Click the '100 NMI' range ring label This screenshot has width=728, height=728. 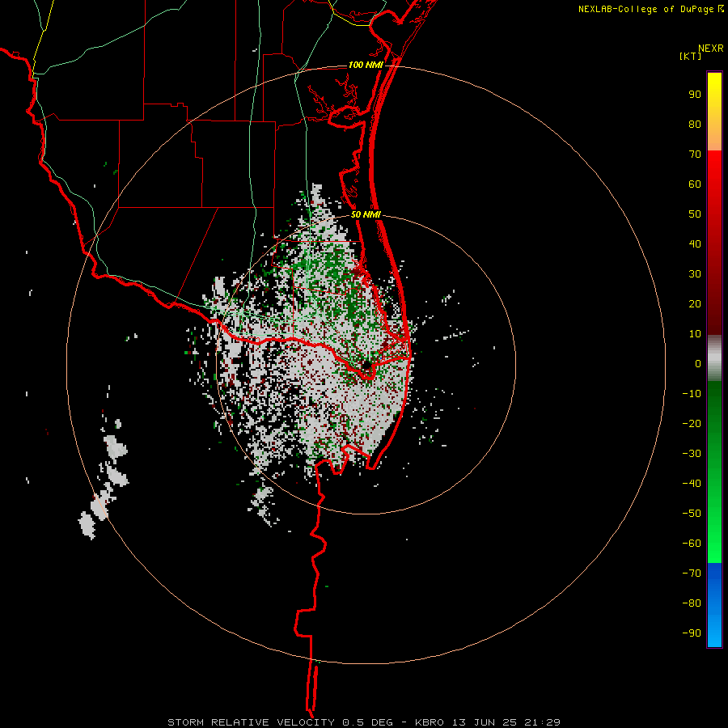(x=366, y=65)
